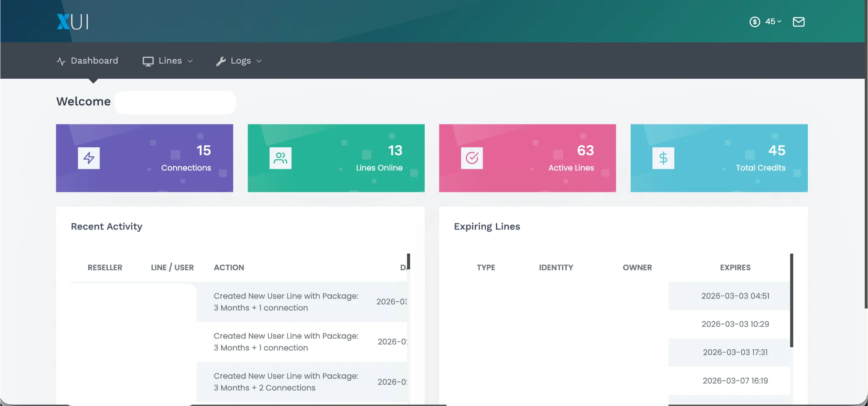The image size is (868, 406).
Task: Select the 2026-03-03 04:51 expiry row
Action: click(735, 296)
